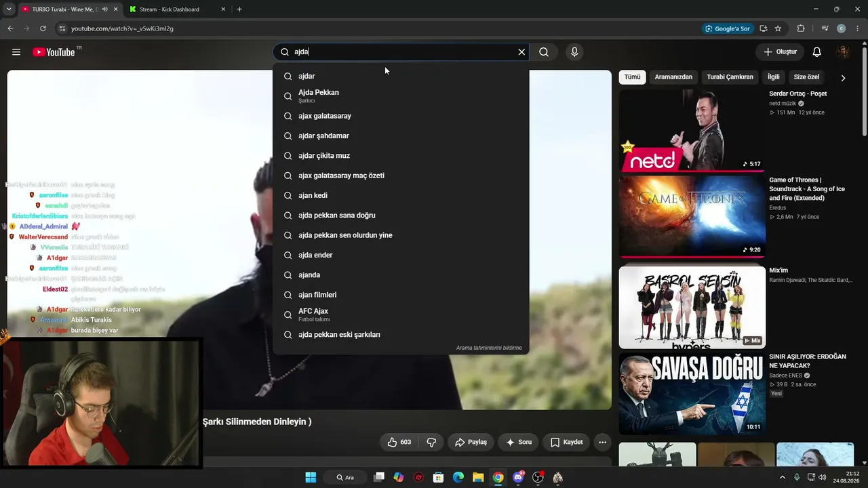View site information icon in address bar
This screenshot has width=868, height=488.
click(62, 28)
